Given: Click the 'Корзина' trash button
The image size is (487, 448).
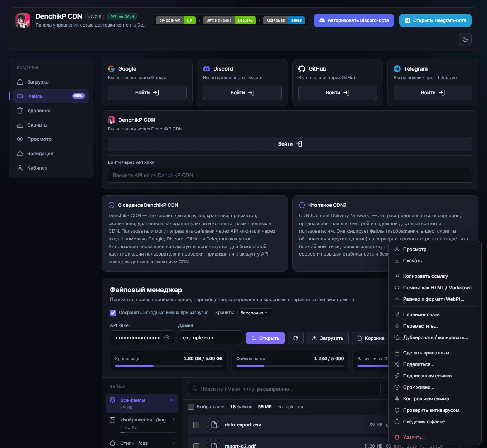Looking at the screenshot, I should [371, 338].
